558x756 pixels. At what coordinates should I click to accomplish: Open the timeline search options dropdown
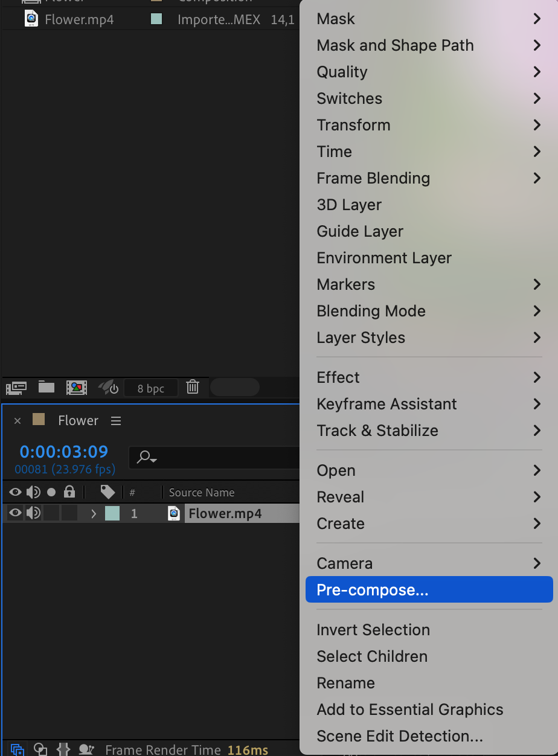[x=147, y=457]
